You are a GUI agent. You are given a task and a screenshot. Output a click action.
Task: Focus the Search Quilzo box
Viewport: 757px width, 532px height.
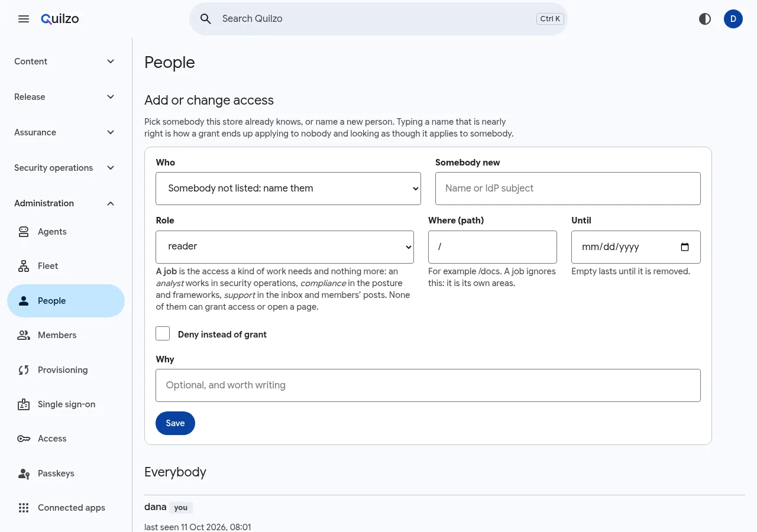pyautogui.click(x=378, y=19)
